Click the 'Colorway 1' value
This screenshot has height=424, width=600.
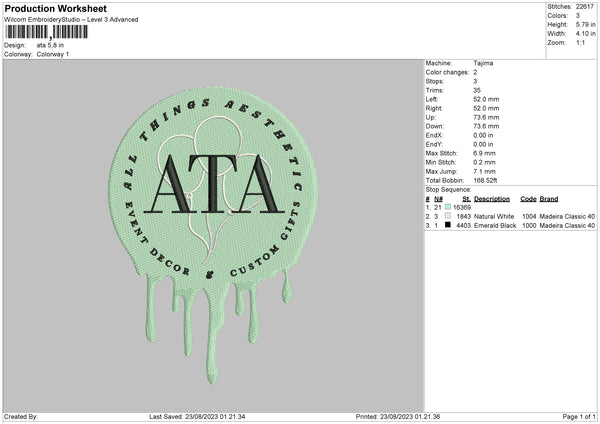[x=53, y=54]
